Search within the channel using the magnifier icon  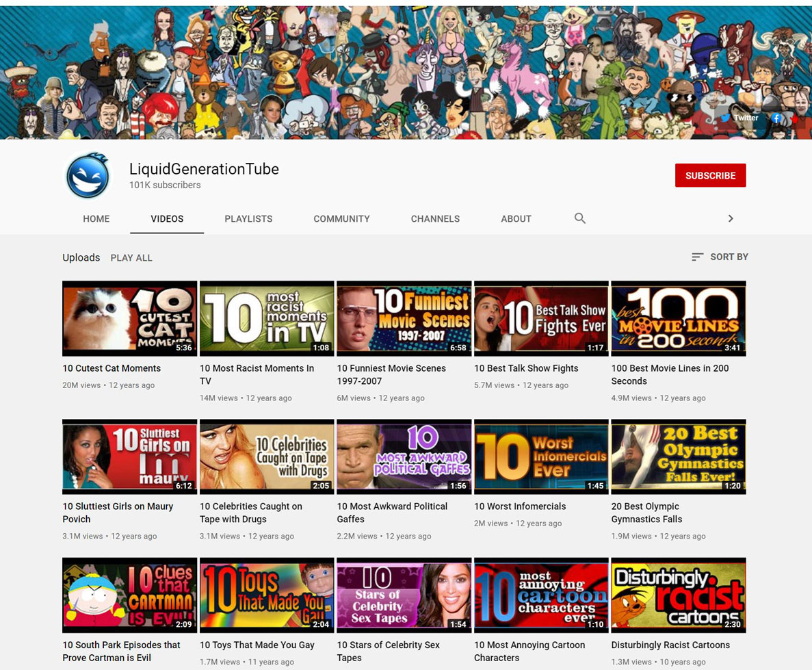[x=580, y=218]
